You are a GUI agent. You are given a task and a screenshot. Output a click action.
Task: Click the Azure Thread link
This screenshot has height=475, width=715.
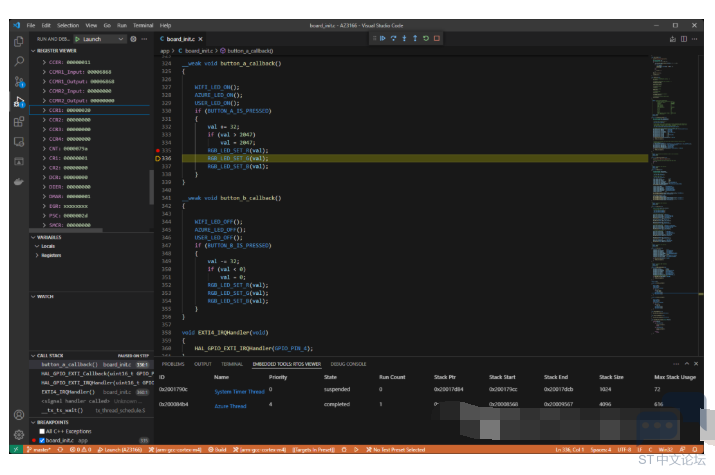click(x=230, y=406)
